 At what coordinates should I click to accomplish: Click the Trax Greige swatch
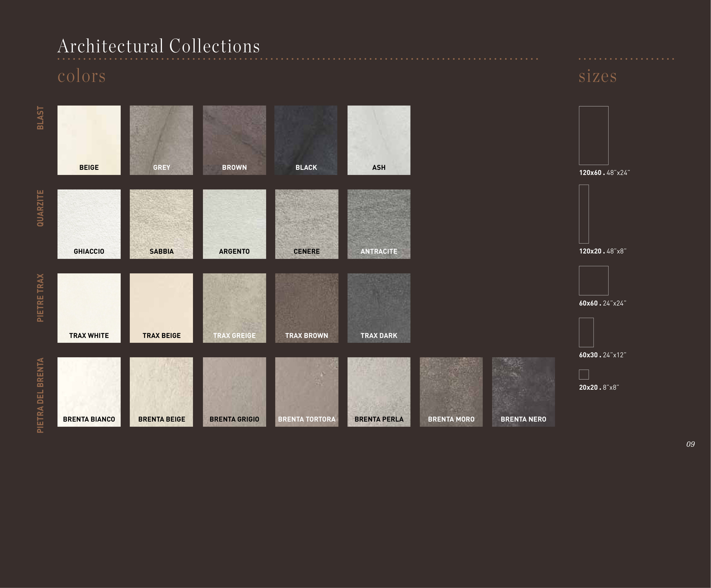click(234, 308)
